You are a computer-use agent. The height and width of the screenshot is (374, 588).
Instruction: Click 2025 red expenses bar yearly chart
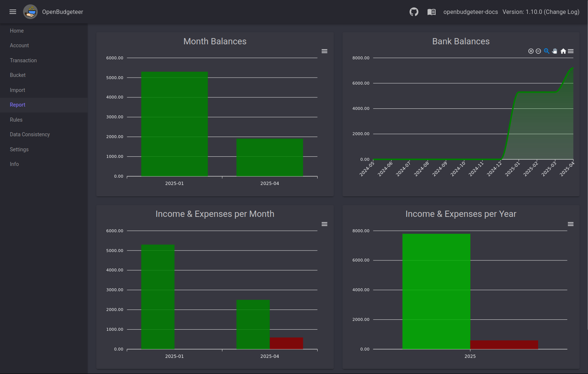pos(504,345)
